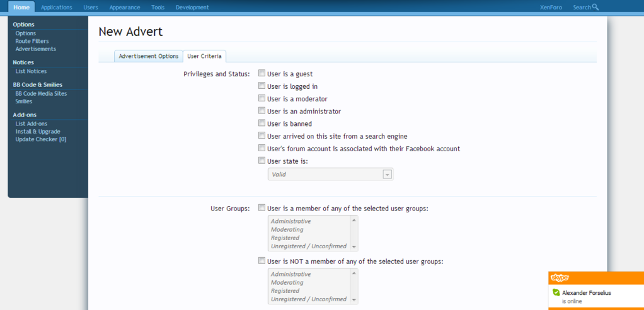
Task: Open Update Checker in sidebar
Action: 41,139
